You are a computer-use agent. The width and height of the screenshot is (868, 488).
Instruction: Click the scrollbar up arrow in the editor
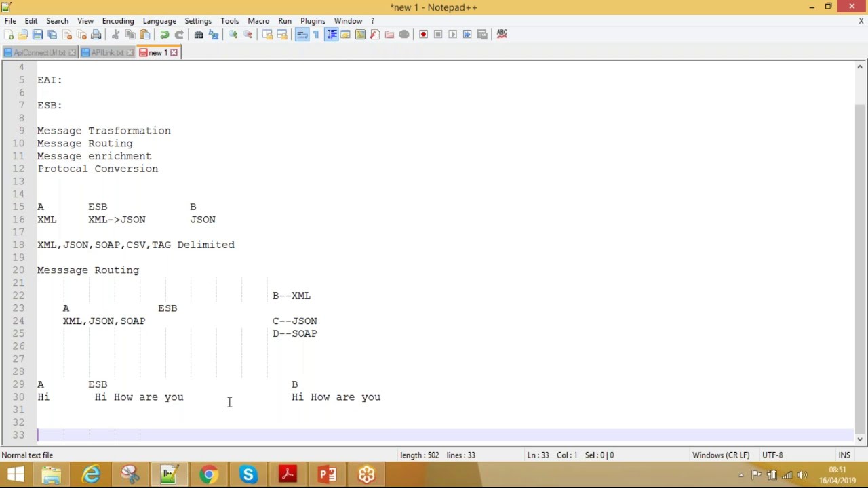[860, 66]
